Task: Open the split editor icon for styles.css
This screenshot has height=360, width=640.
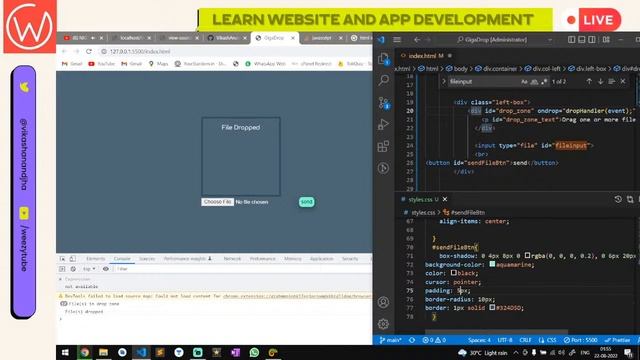Action: pyautogui.click(x=630, y=199)
